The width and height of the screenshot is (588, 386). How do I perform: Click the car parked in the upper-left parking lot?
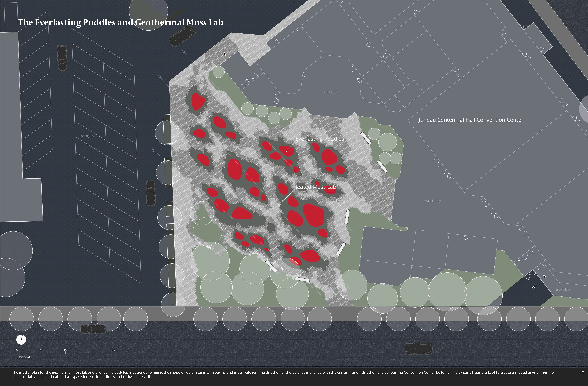coord(62,58)
